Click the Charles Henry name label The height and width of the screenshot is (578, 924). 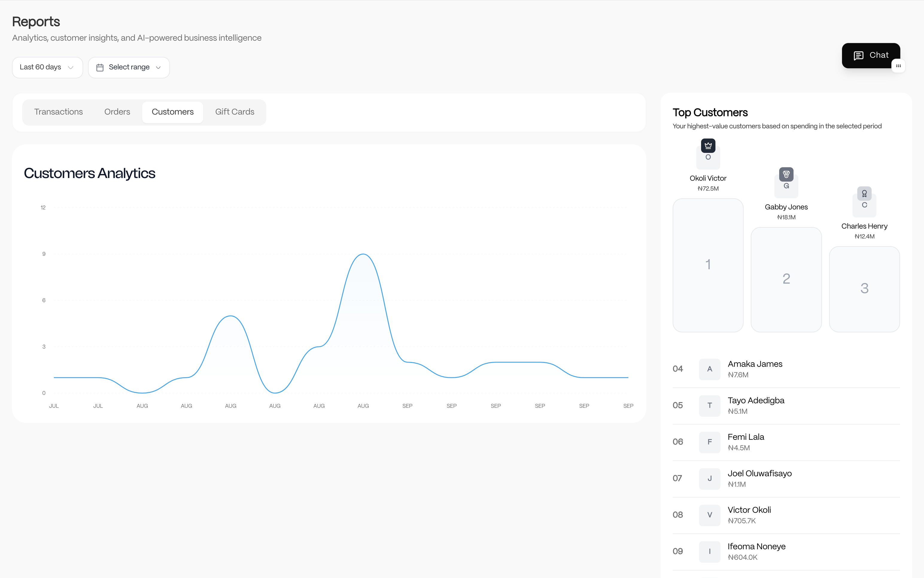pos(864,226)
